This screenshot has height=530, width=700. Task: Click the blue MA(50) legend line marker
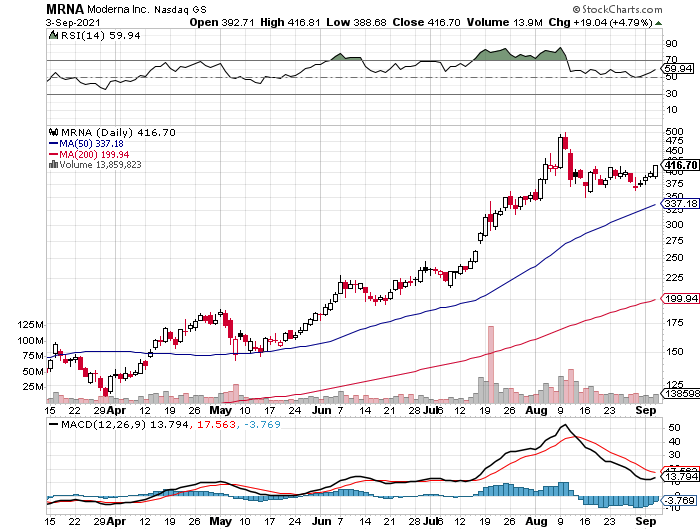(54, 144)
